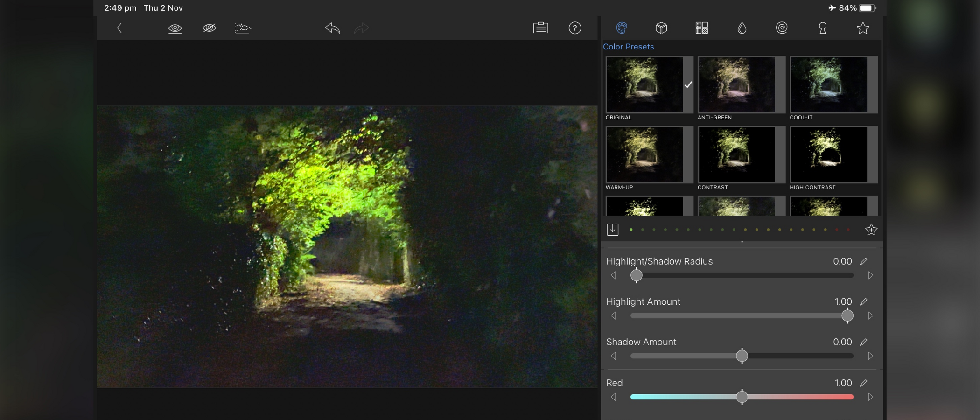
Task: Undo the last edit
Action: pyautogui.click(x=333, y=28)
